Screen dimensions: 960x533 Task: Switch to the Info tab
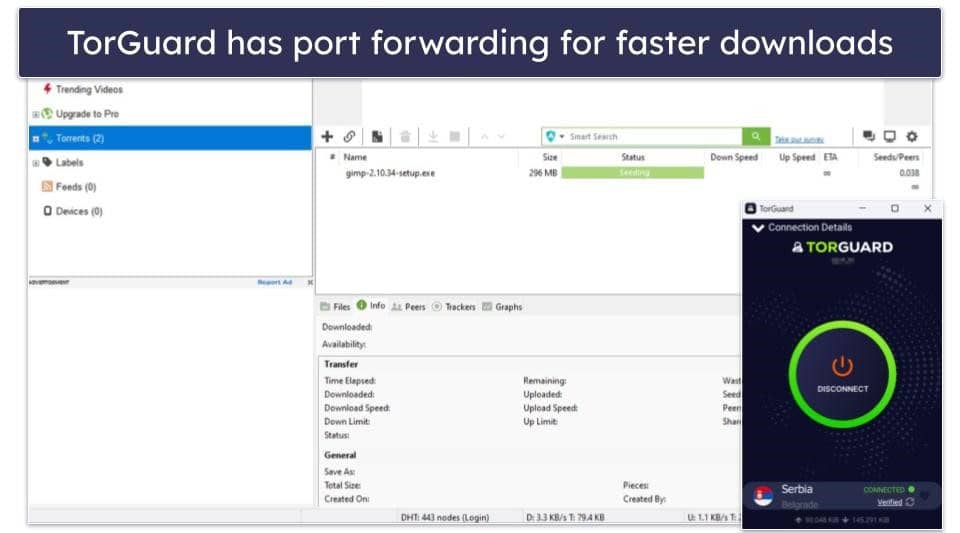371,305
